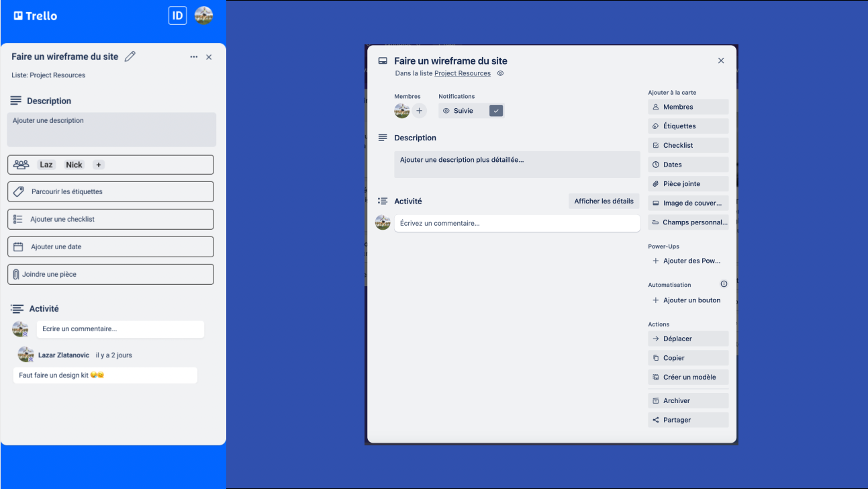
Task: Click the Dates clock icon
Action: point(655,165)
